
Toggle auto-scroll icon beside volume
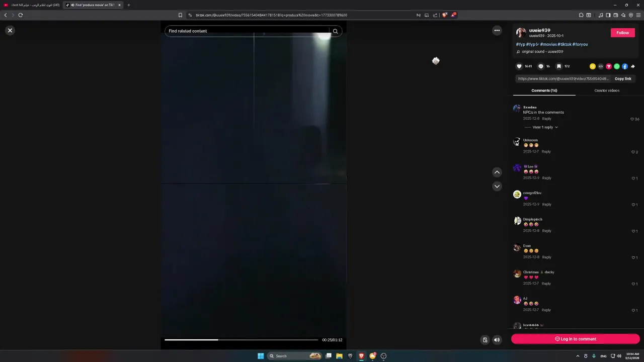pos(485,340)
